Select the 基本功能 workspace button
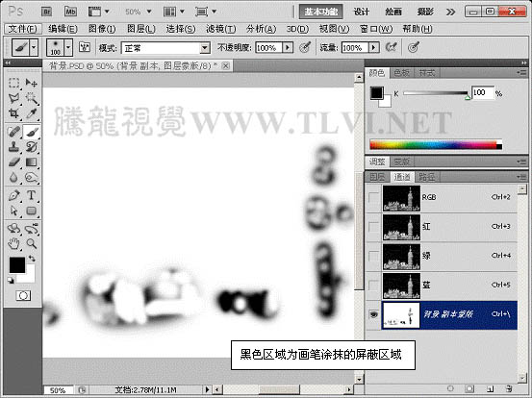 click(321, 12)
